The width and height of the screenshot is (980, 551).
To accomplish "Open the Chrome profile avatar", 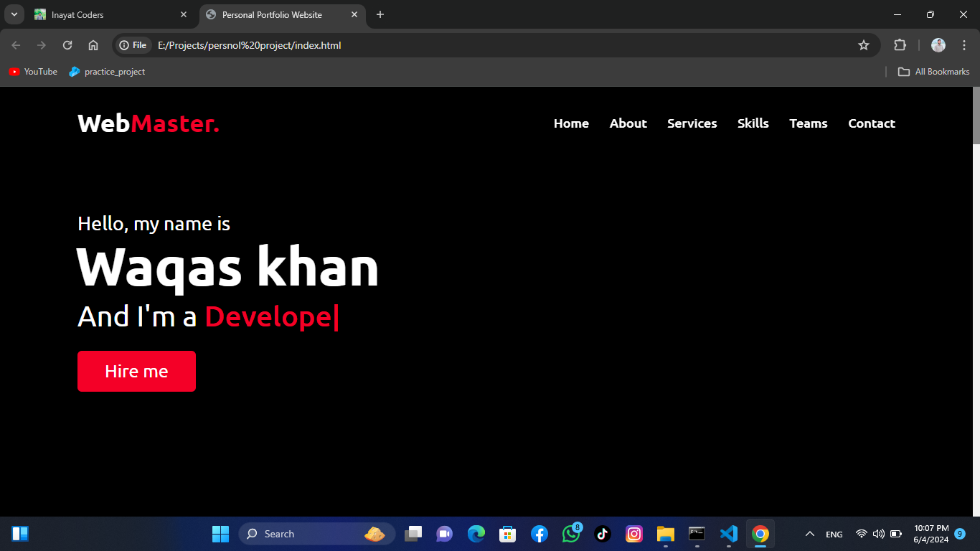I will click(x=938, y=45).
